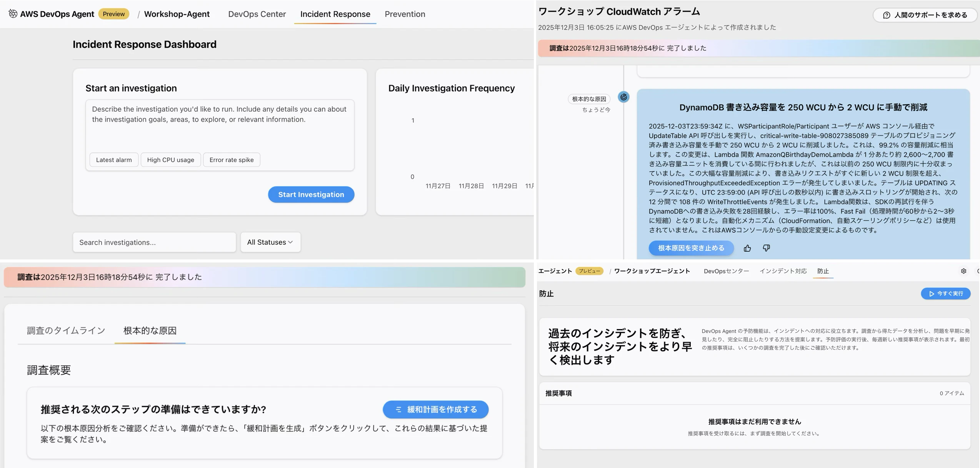Click 人間のサポートを求める button
Screen dimensions: 980x468
click(x=925, y=15)
